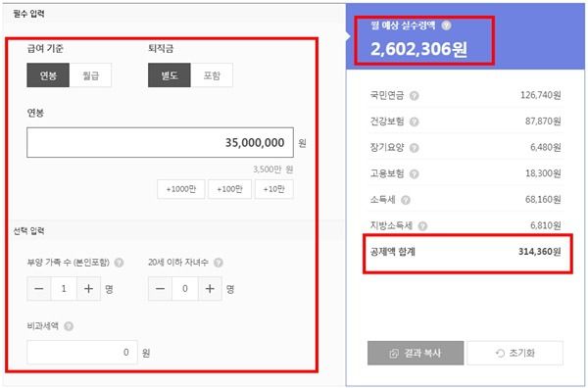
Task: Select 연봉 salary basis option
Action: click(x=48, y=75)
